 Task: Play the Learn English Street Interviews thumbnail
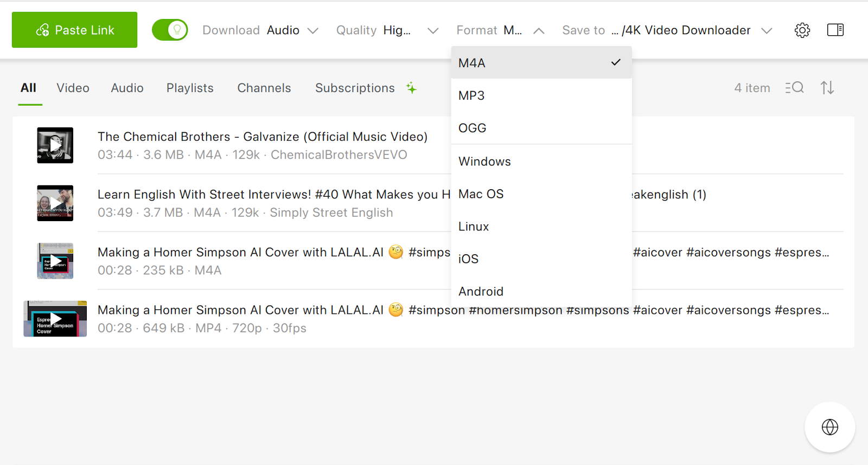(55, 203)
